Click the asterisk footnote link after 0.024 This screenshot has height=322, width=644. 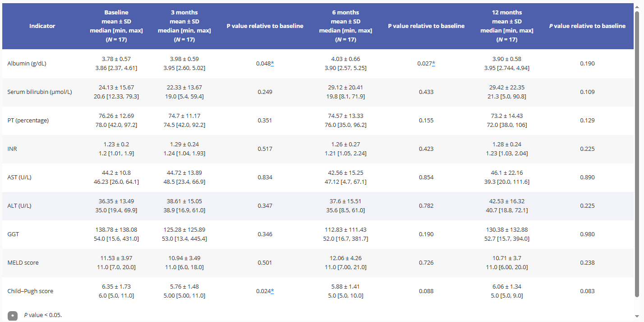click(x=272, y=291)
